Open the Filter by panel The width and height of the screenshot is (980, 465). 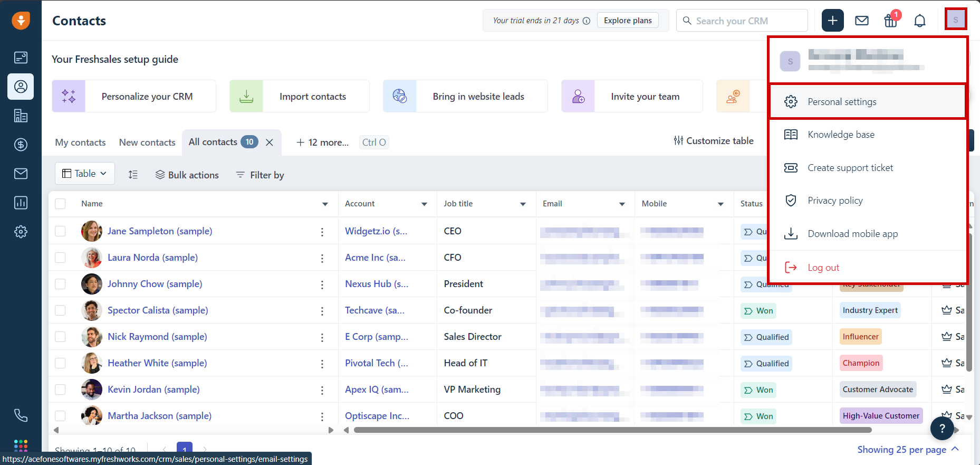260,175
